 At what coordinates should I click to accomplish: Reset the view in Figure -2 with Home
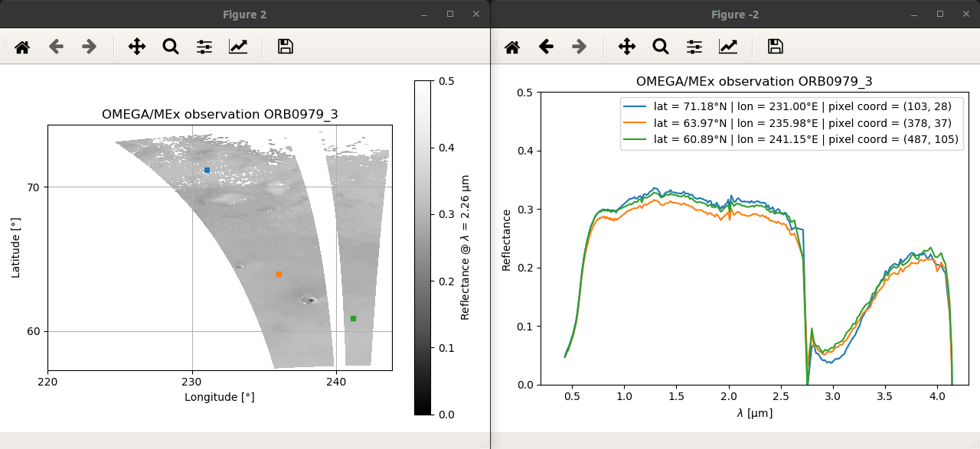point(512,47)
